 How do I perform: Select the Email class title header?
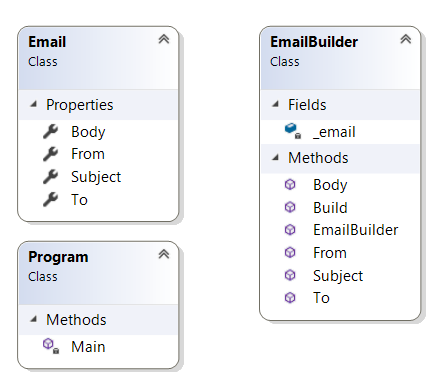pos(47,42)
